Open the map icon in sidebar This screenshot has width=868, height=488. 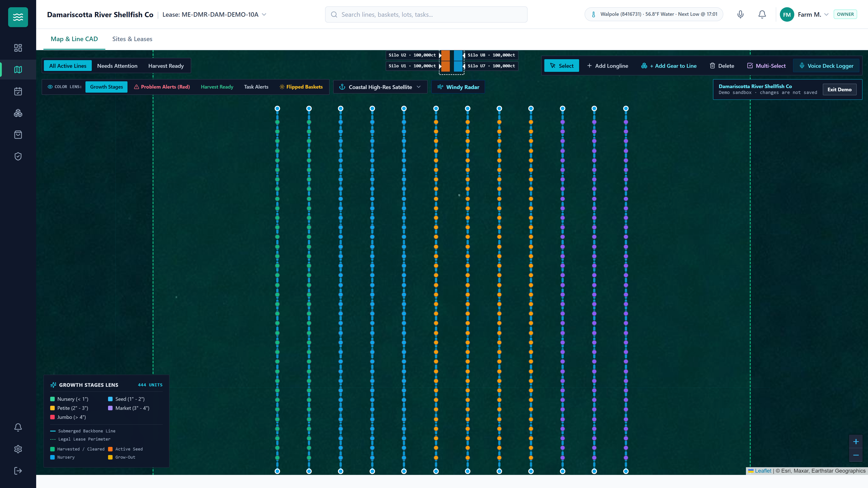point(18,70)
